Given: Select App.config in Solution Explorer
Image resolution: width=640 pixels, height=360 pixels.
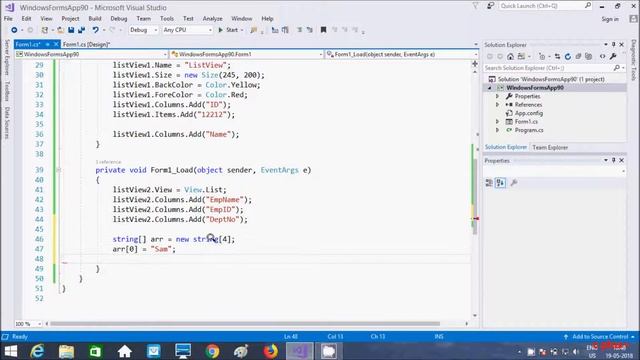Looking at the screenshot, I should point(528,113).
